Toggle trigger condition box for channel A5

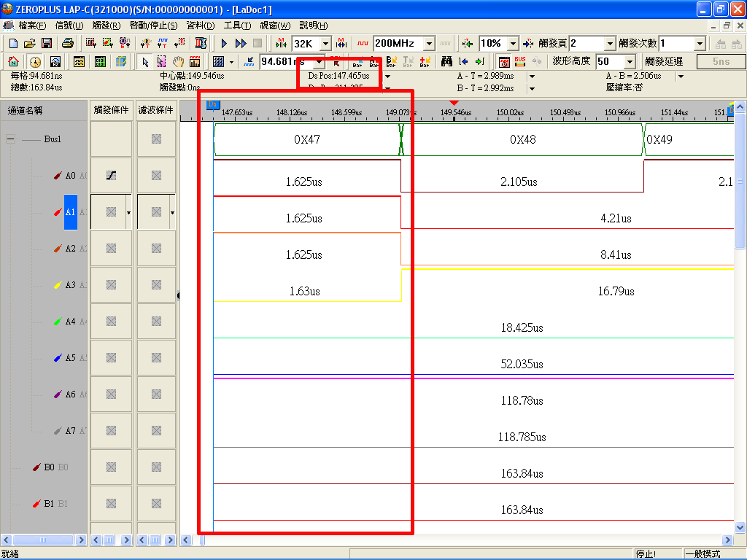(111, 358)
